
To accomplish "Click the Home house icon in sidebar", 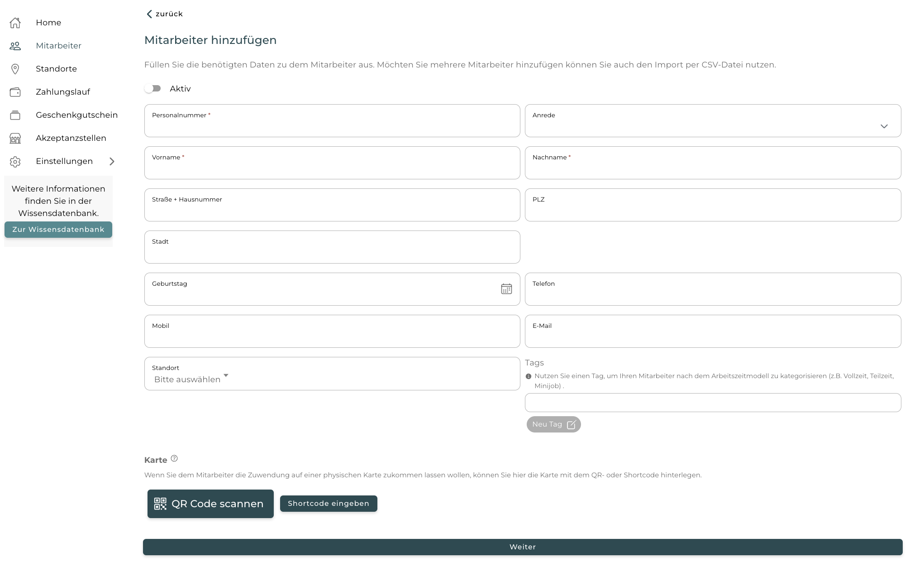I will [x=15, y=23].
